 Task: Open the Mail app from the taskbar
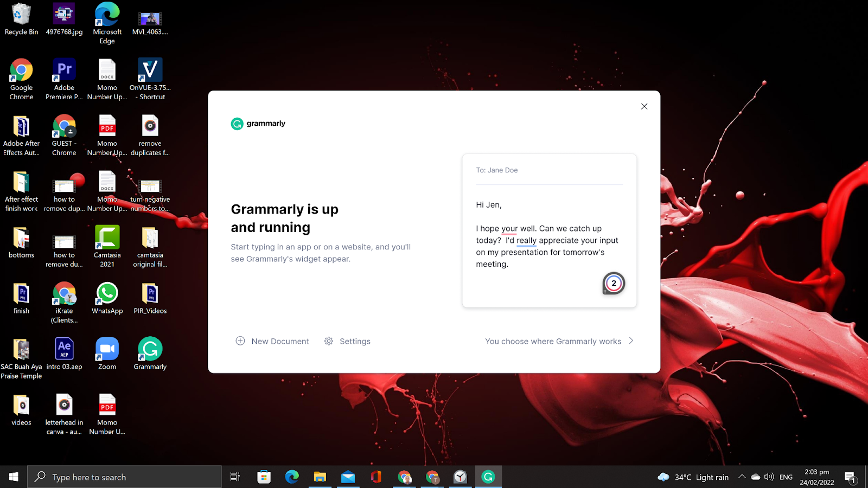348,477
